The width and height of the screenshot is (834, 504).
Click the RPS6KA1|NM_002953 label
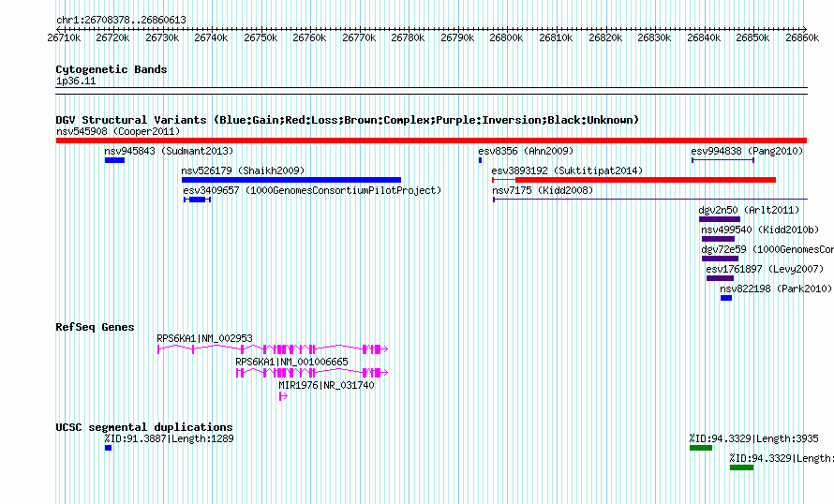point(205,338)
